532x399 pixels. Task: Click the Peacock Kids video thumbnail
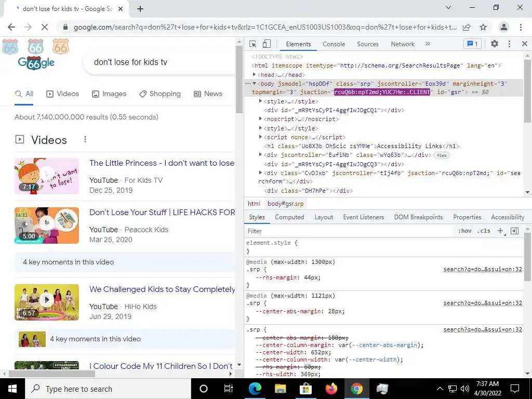[47, 225]
